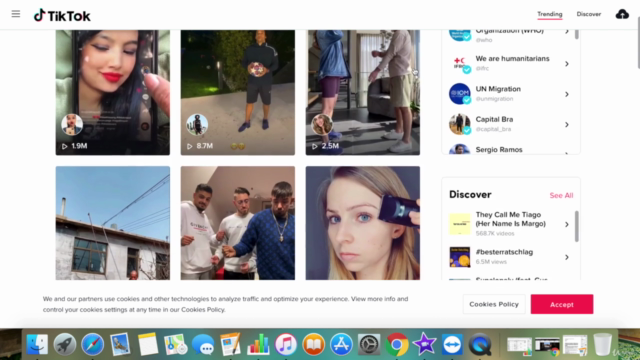Open Cookies Policy link in banner text
The width and height of the screenshot is (640, 360).
pyautogui.click(x=203, y=309)
